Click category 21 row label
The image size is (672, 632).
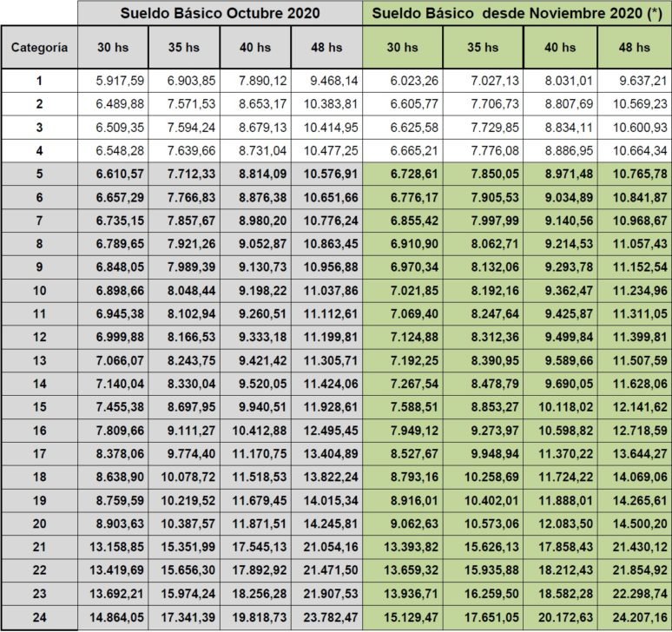(39, 547)
